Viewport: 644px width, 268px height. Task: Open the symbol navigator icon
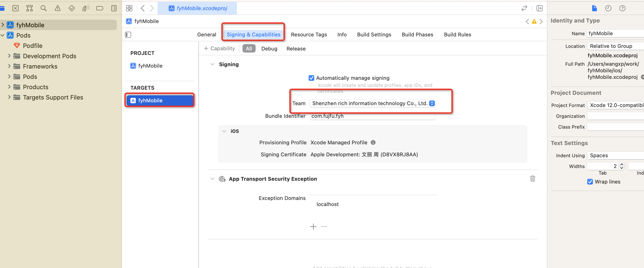[30, 8]
